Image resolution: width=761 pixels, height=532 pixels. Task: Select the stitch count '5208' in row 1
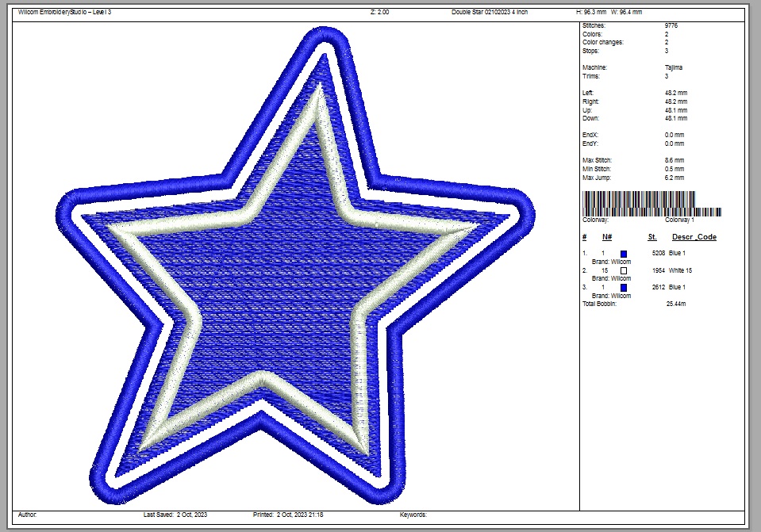659,253
